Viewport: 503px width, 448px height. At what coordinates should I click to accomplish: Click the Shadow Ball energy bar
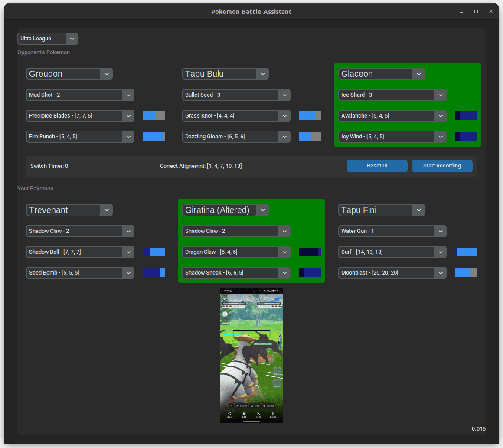coord(154,252)
